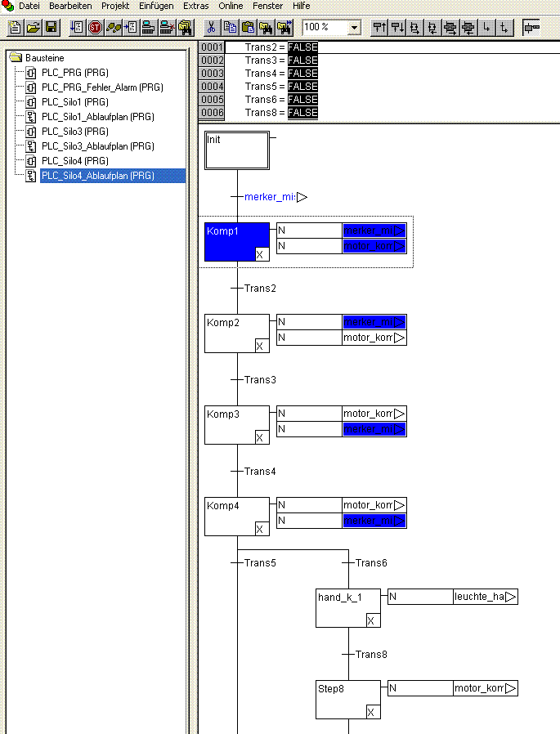Select the Komp4 step box

(237, 517)
